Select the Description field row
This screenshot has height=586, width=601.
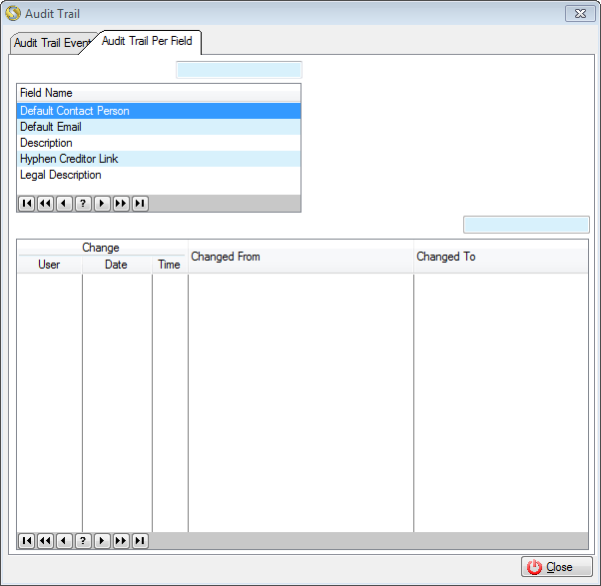tap(159, 143)
